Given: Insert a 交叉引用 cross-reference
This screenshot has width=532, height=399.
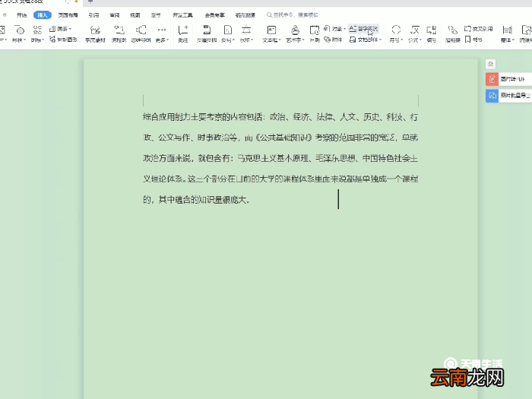Looking at the screenshot, I should [x=478, y=29].
